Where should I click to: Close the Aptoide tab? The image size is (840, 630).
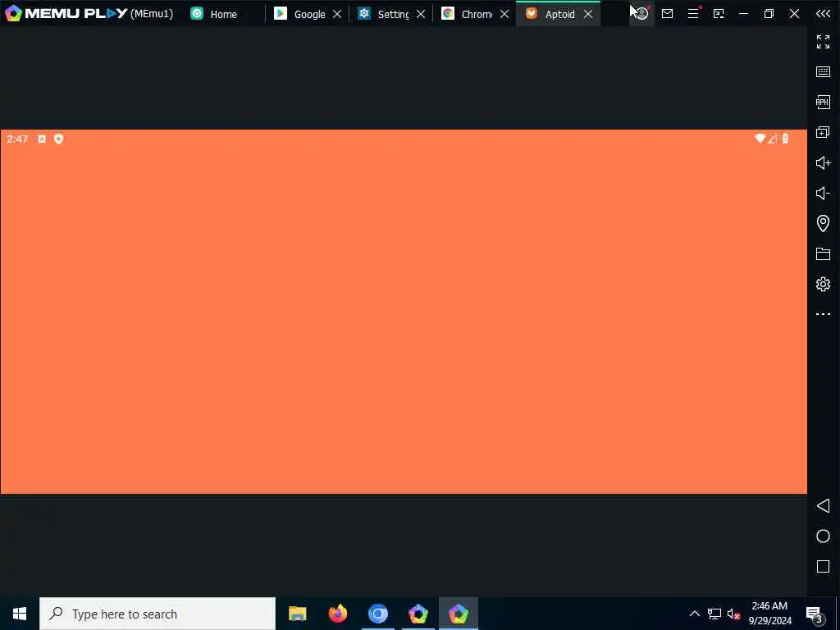[588, 14]
